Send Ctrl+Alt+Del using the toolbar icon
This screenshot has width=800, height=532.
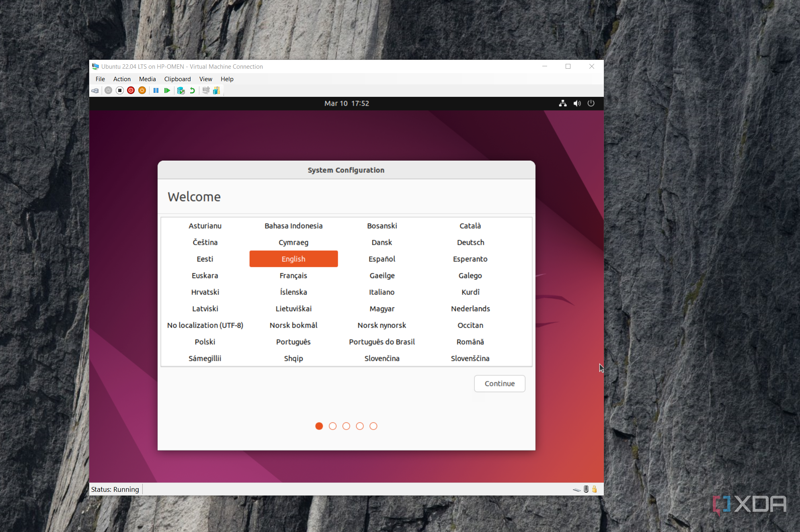point(95,91)
